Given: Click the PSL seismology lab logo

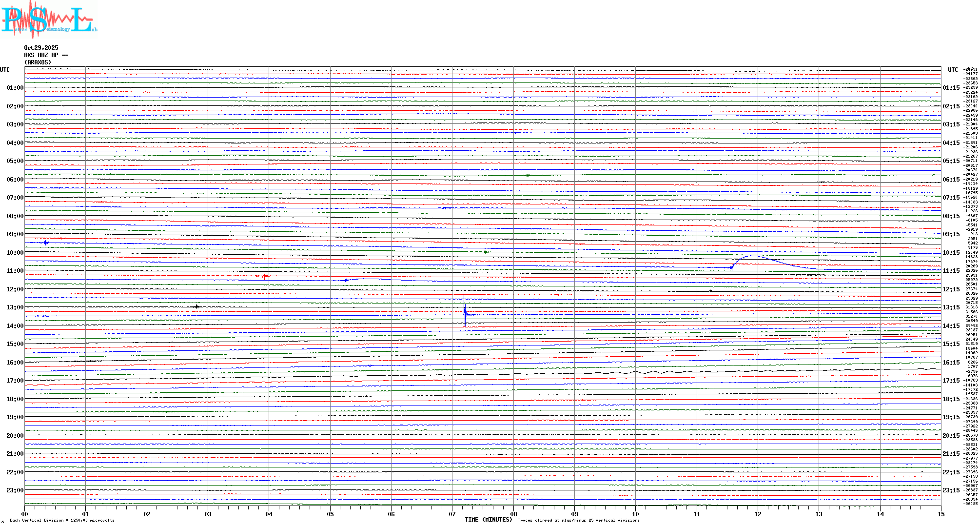Looking at the screenshot, I should pyautogui.click(x=49, y=19).
